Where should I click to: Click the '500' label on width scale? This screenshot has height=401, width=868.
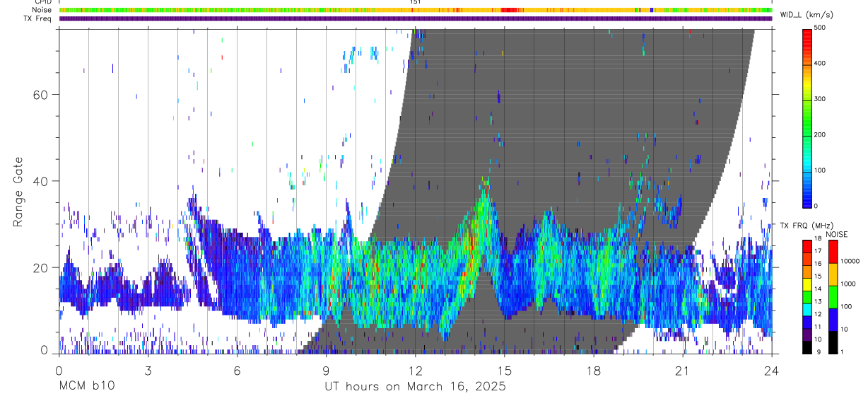820,28
